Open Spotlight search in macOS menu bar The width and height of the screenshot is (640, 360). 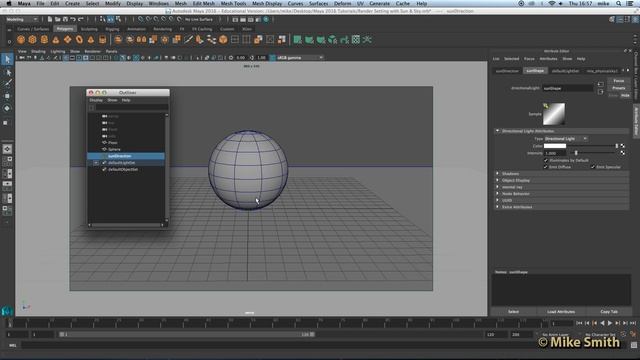pos(619,3)
